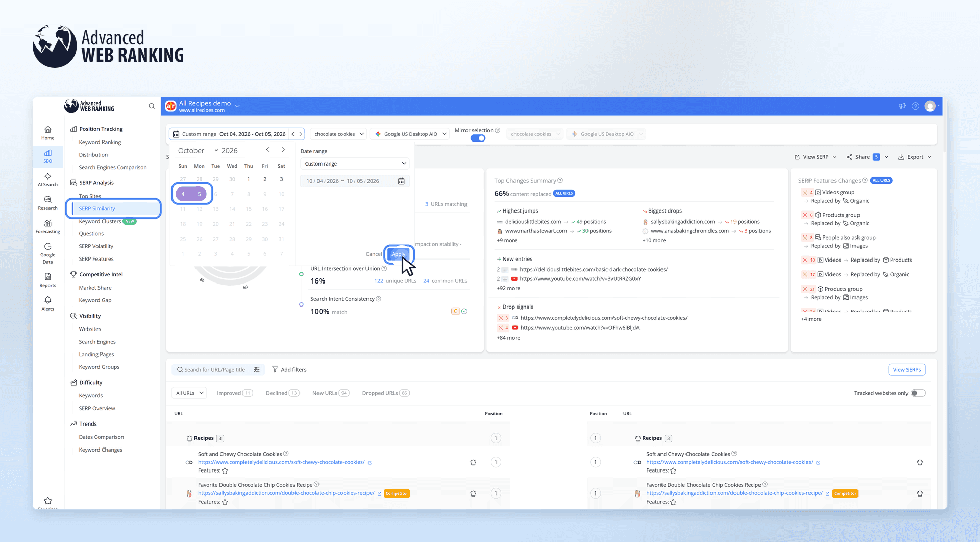Image resolution: width=980 pixels, height=542 pixels.
Task: Switch to the Dropped URLs tab
Action: [385, 393]
